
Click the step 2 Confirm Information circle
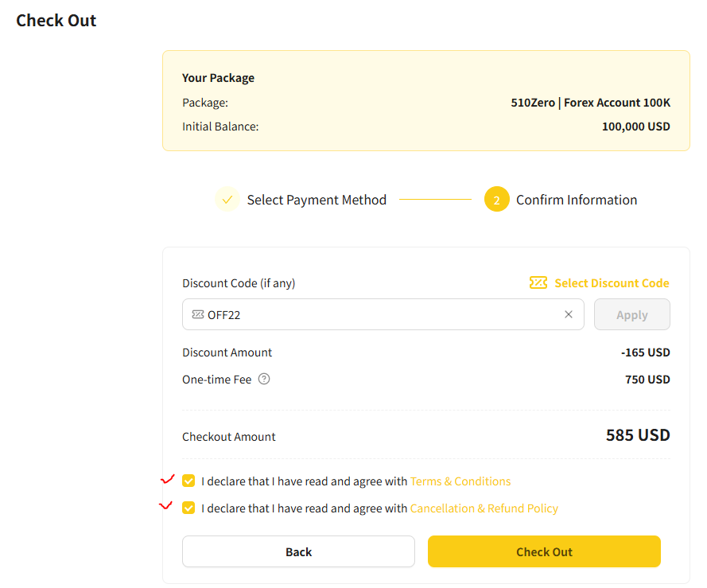point(496,200)
